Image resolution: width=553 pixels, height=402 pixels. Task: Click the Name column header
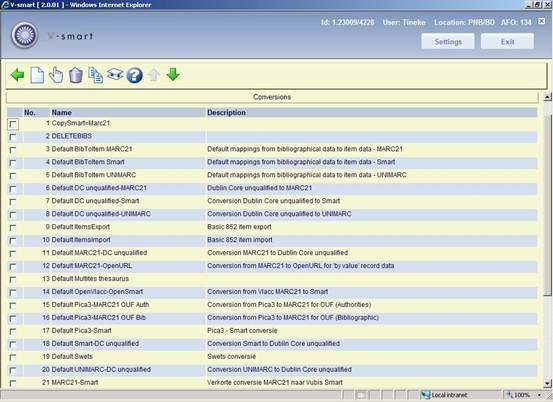tap(61, 112)
